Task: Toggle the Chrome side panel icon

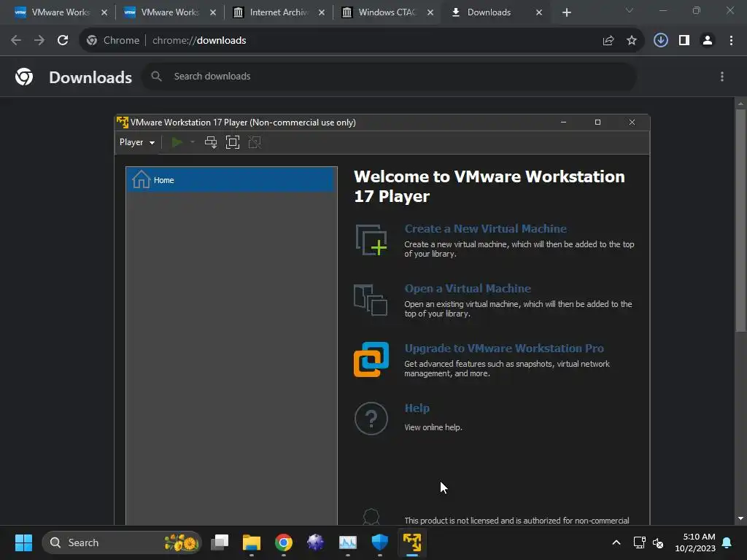Action: 684,41
